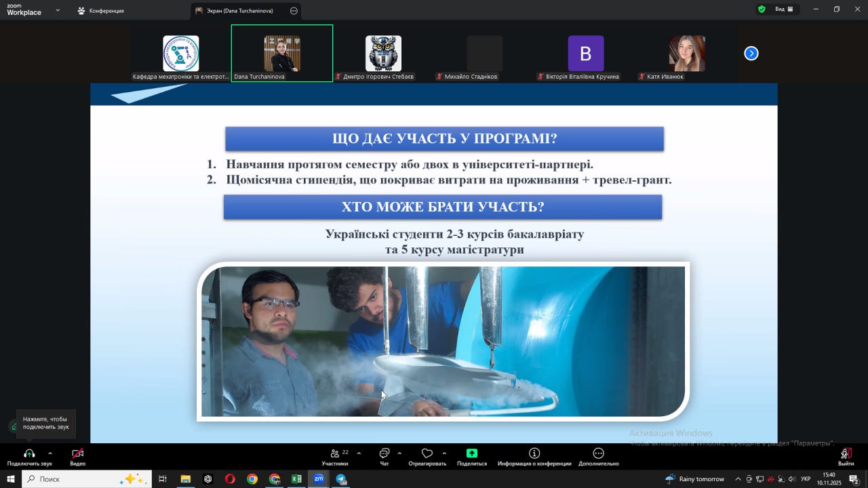Image resolution: width=868 pixels, height=488 pixels.
Task: Open the Участники participants panel
Action: pyautogui.click(x=335, y=454)
